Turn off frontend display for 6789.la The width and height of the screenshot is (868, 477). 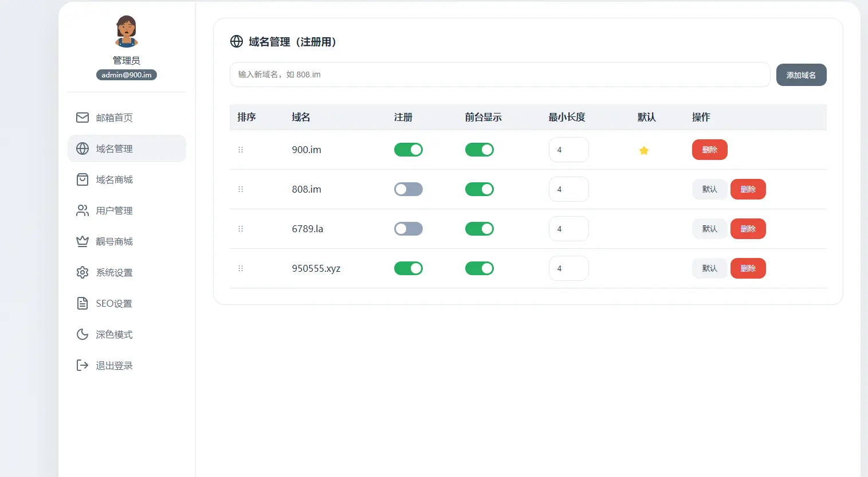click(x=480, y=229)
